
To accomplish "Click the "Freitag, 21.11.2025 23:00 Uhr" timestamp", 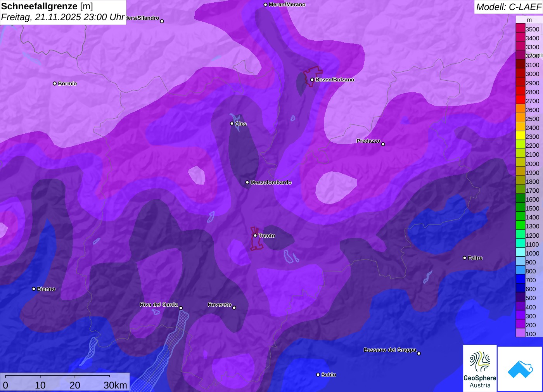I will point(63,17).
